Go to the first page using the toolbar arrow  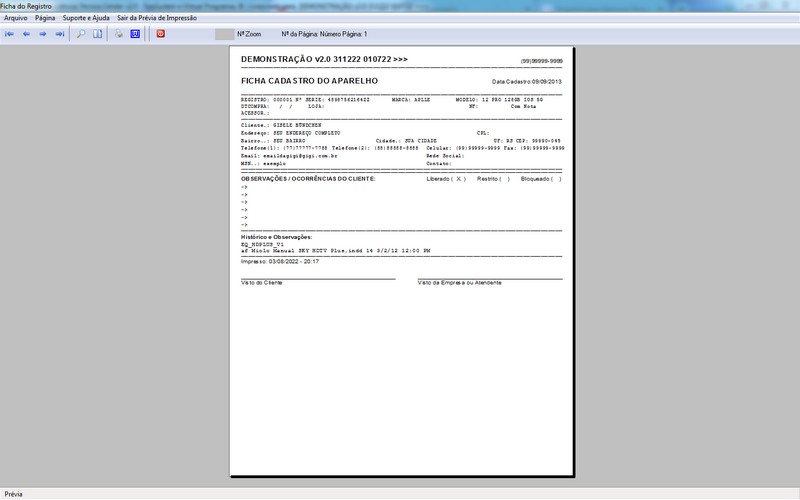click(x=9, y=34)
